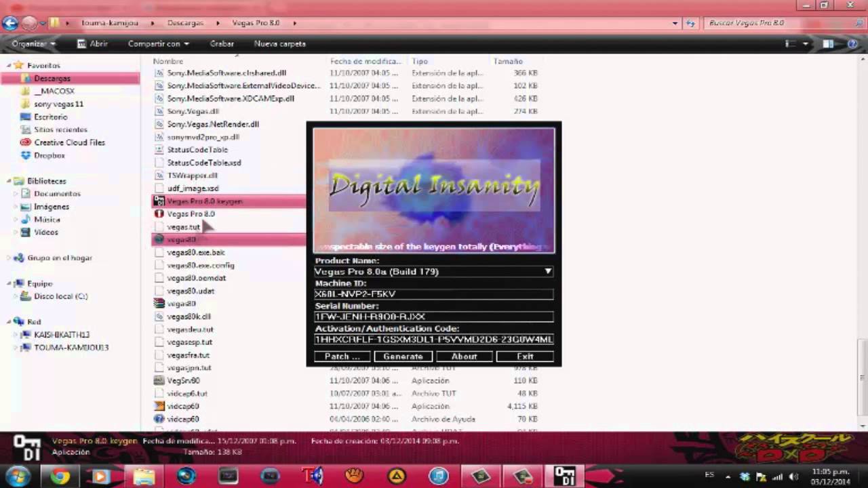Screen dimensions: 868x488
Task: Open the File Explorer taskbar icon
Action: coord(144,476)
